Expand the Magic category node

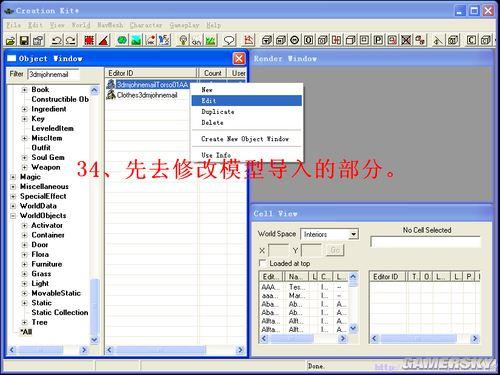(x=13, y=177)
